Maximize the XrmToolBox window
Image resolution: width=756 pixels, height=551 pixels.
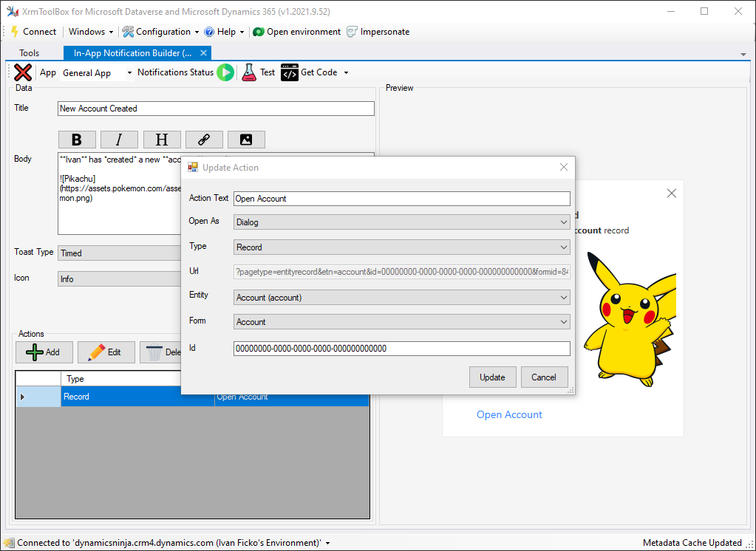click(704, 12)
